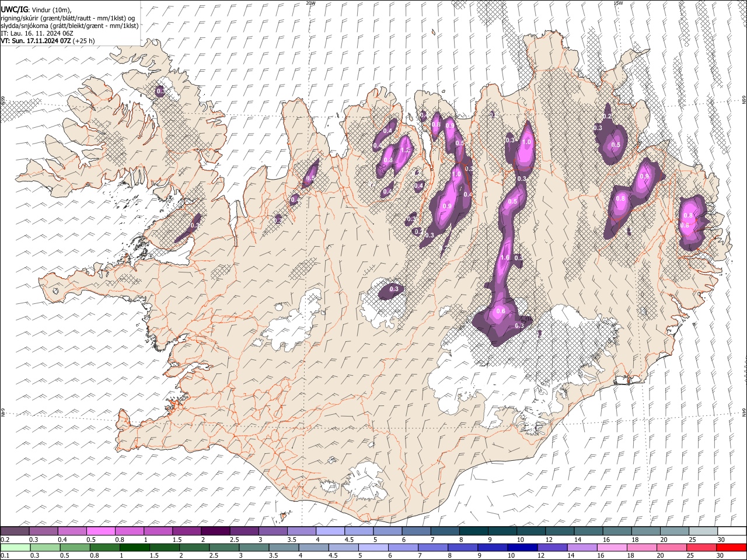Viewport: 747px width, 560px height.
Task: Select top-row legend swatch between 1.5 and 2
Action: pyautogui.click(x=186, y=531)
